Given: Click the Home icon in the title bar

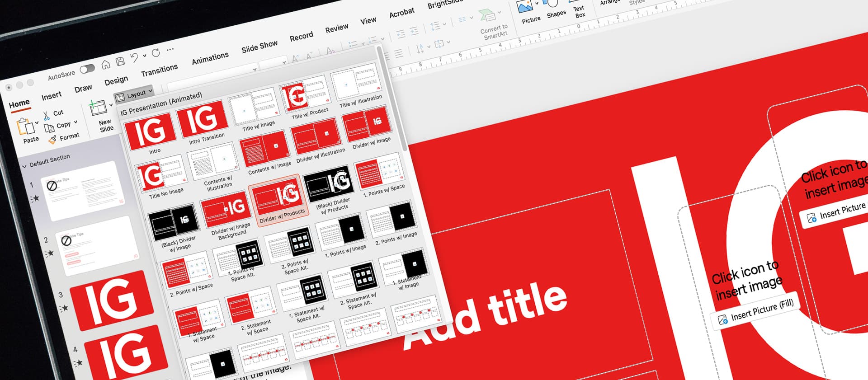Looking at the screenshot, I should [106, 65].
